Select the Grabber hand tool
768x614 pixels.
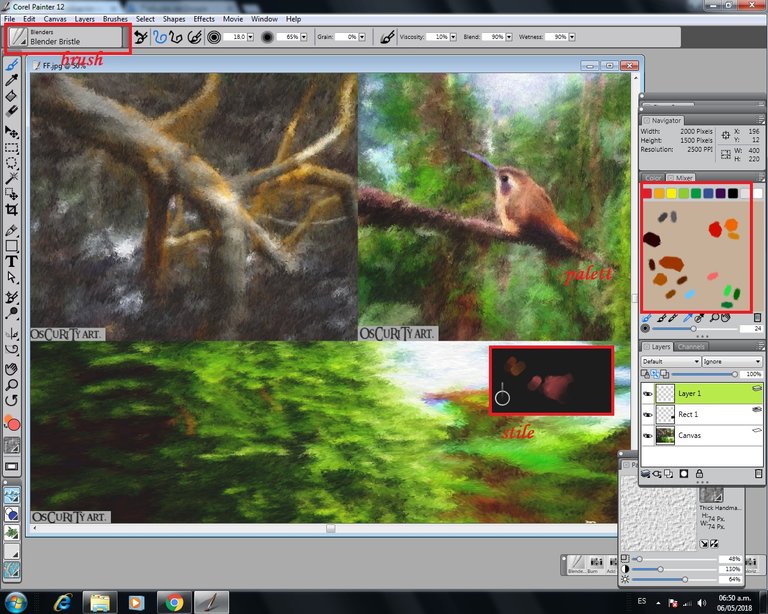pyautogui.click(x=12, y=368)
